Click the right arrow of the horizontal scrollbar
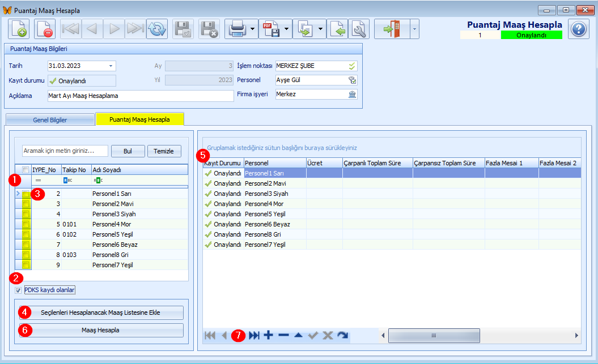The height and width of the screenshot is (364, 598). click(576, 336)
